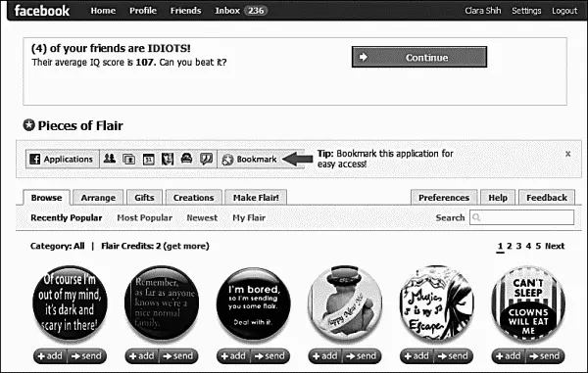Open the Friends icon in applications bar

point(110,159)
